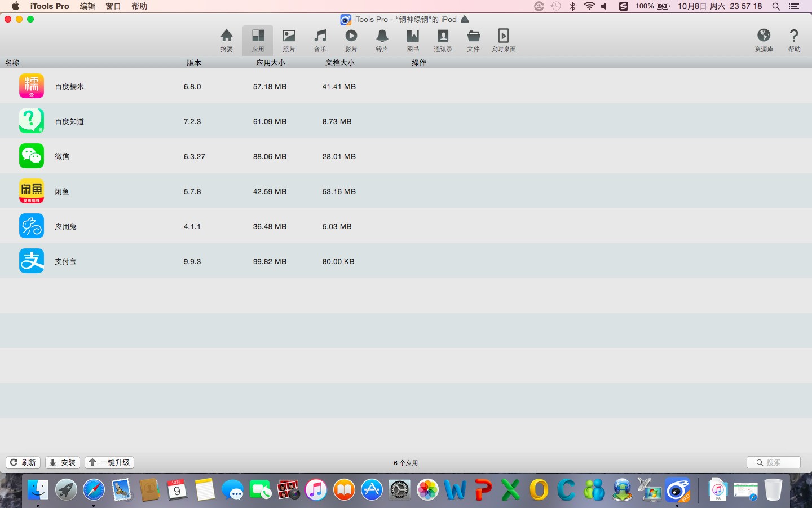Launch 实时桌面 live desktop
Viewport: 812px width, 508px height.
click(503, 40)
